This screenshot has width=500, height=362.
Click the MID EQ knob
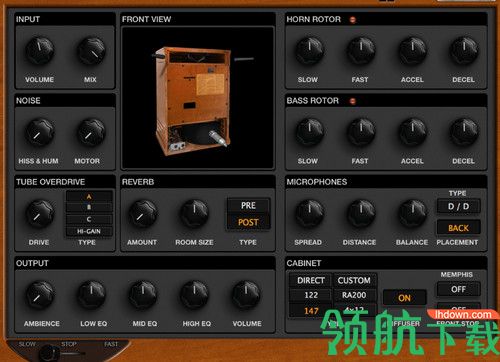pyautogui.click(x=143, y=295)
